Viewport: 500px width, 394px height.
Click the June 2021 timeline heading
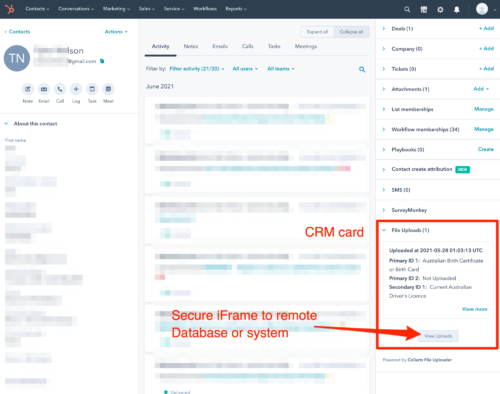[160, 86]
